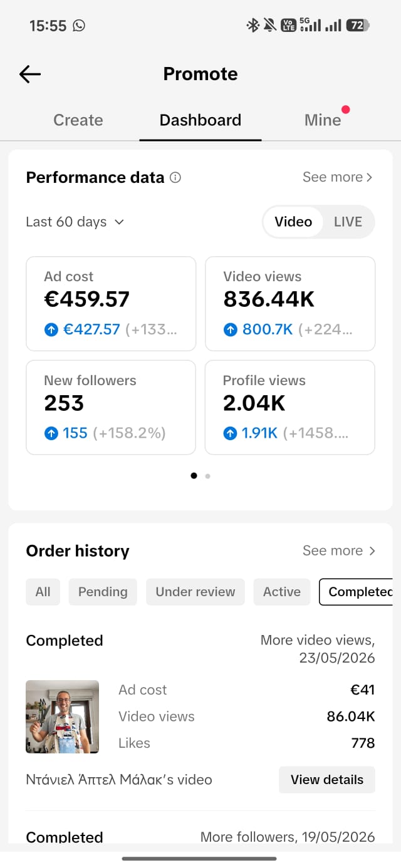This screenshot has width=401, height=868.
Task: Open the Performance data info icon
Action: 175,178
